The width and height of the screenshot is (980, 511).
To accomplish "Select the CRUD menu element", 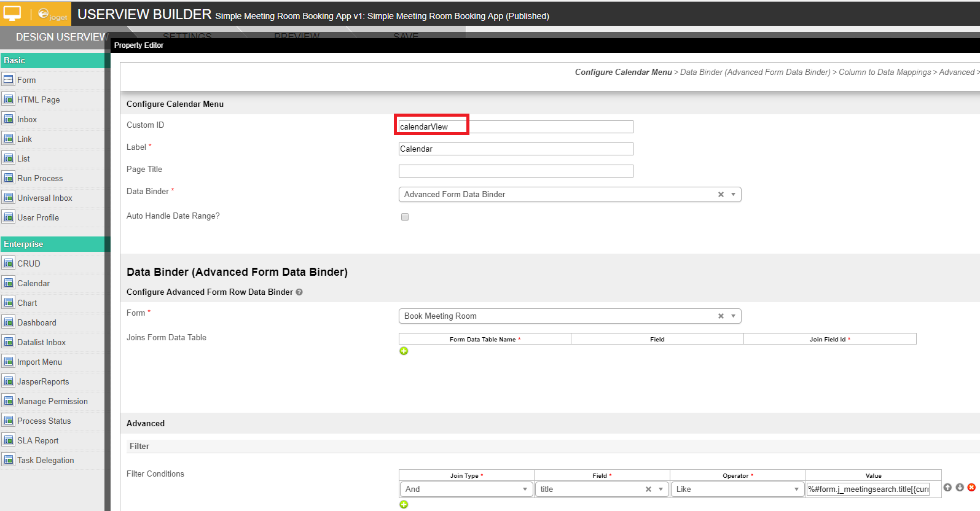I will click(29, 264).
